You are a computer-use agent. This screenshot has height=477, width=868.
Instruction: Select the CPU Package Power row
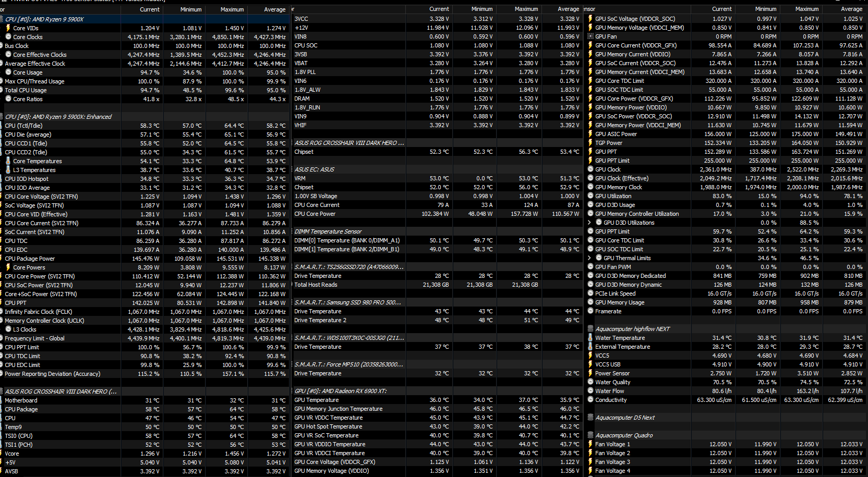144,259
